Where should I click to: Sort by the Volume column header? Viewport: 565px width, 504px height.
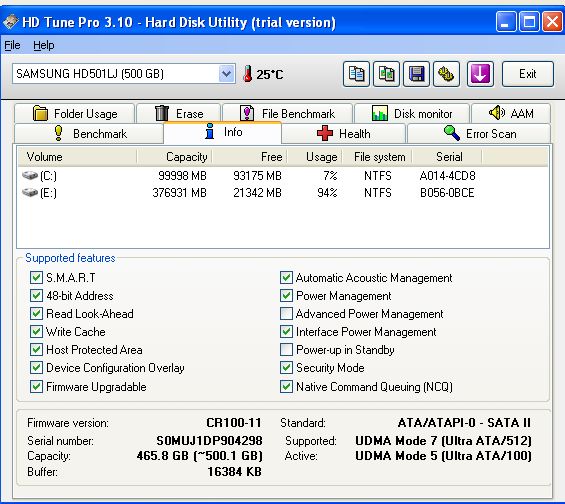[x=77, y=157]
